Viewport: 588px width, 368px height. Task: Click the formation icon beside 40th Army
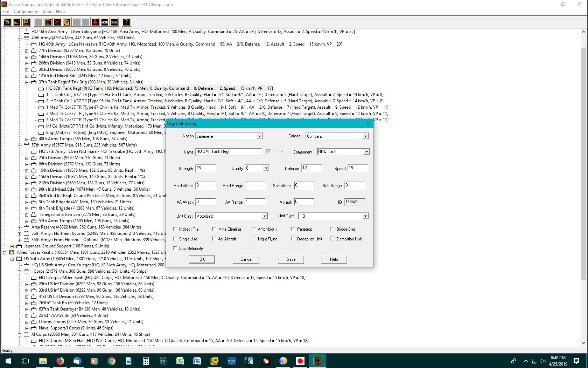[27, 38]
